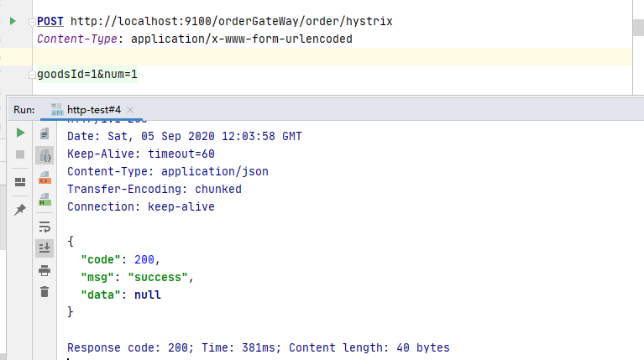644x360 pixels.
Task: Print the response output
Action: click(45, 270)
